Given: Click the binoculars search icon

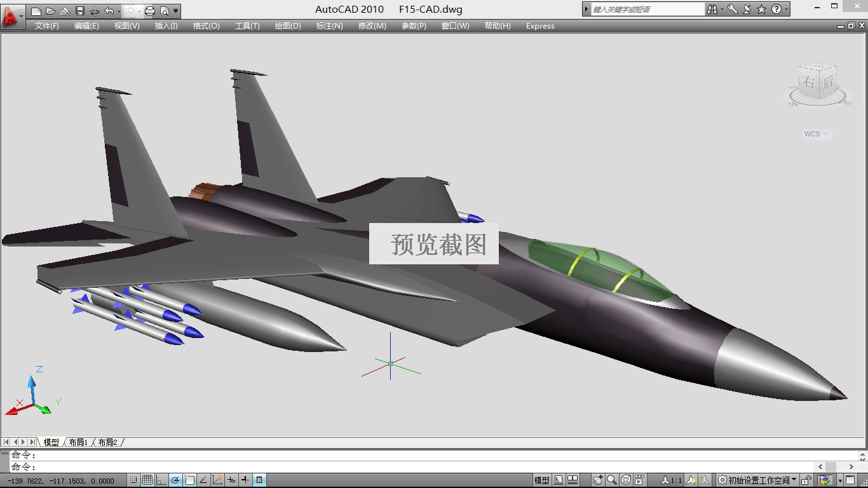Looking at the screenshot, I should click(x=713, y=10).
